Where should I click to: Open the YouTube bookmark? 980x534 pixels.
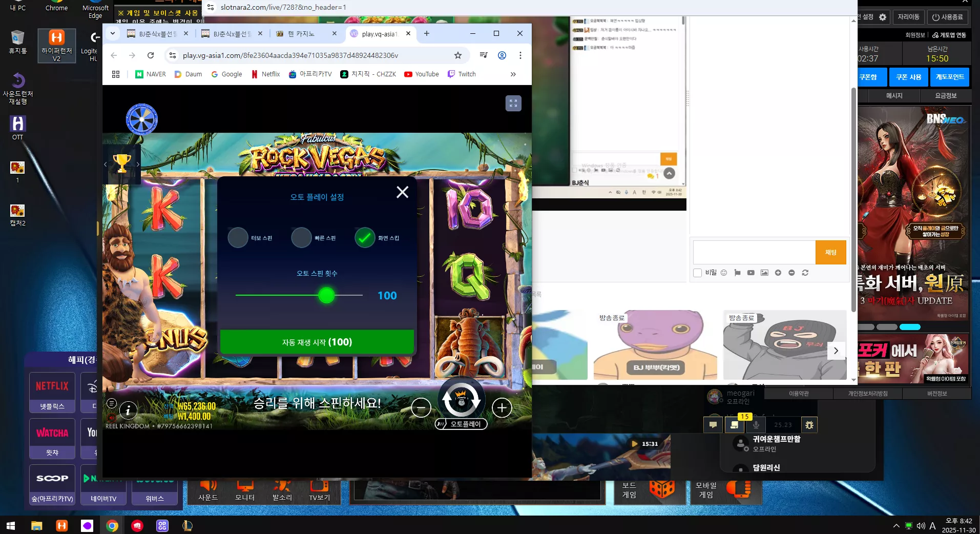pyautogui.click(x=422, y=74)
